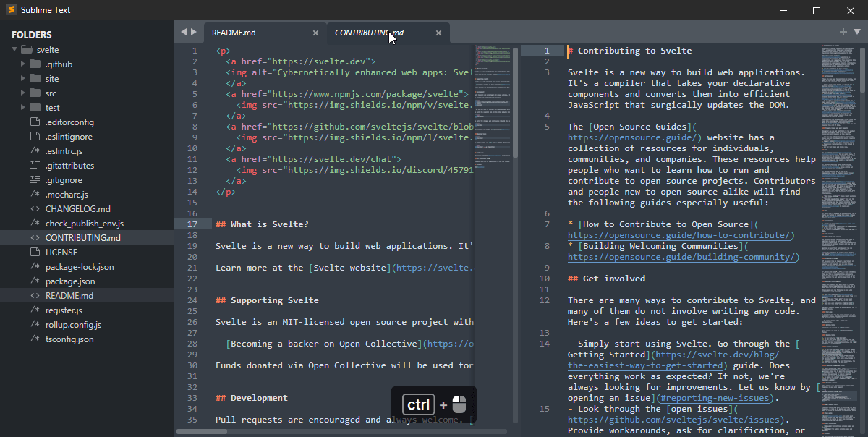Expand the test folder arrow
Image resolution: width=868 pixels, height=437 pixels.
click(24, 108)
